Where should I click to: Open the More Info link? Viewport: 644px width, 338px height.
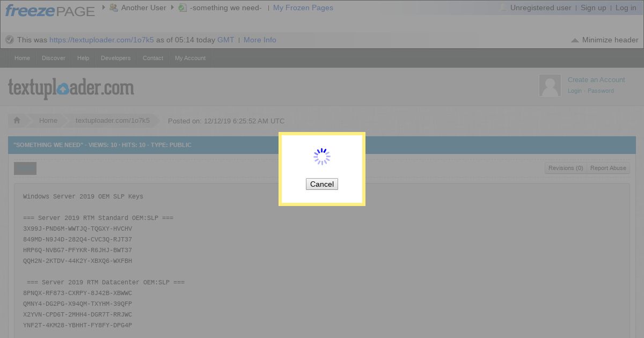click(260, 40)
